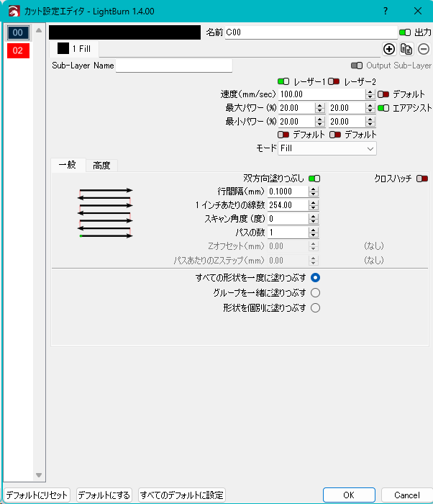Click layer list scroll up arrow
433x504 pixels.
tap(39, 30)
